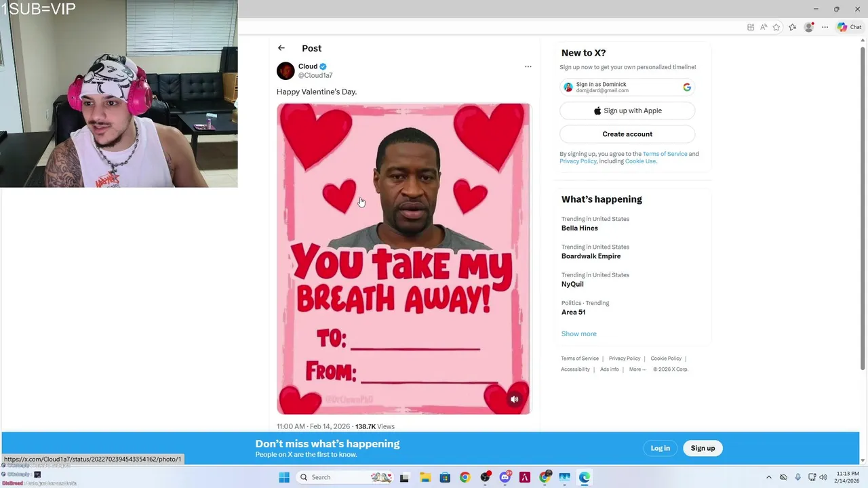Open Edge split screen icon

[x=751, y=27]
